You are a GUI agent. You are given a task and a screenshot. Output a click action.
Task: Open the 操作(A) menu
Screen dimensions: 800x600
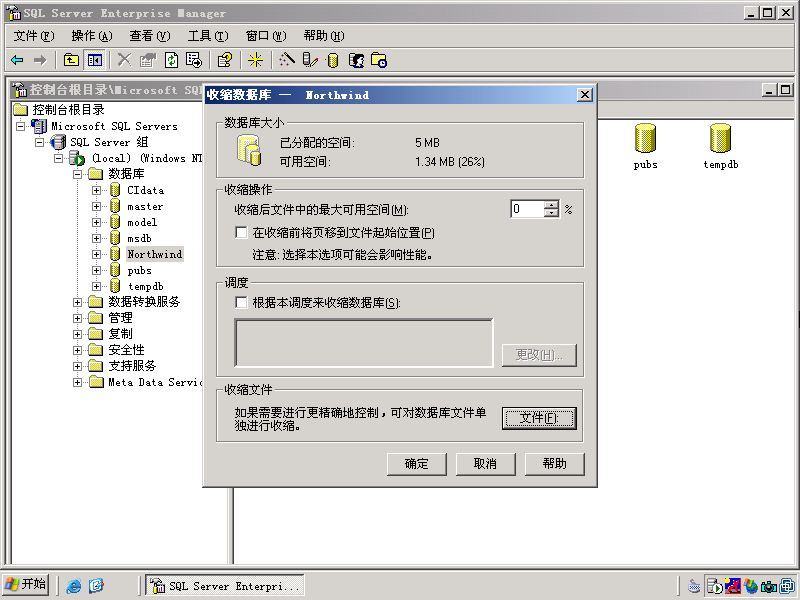pyautogui.click(x=92, y=36)
